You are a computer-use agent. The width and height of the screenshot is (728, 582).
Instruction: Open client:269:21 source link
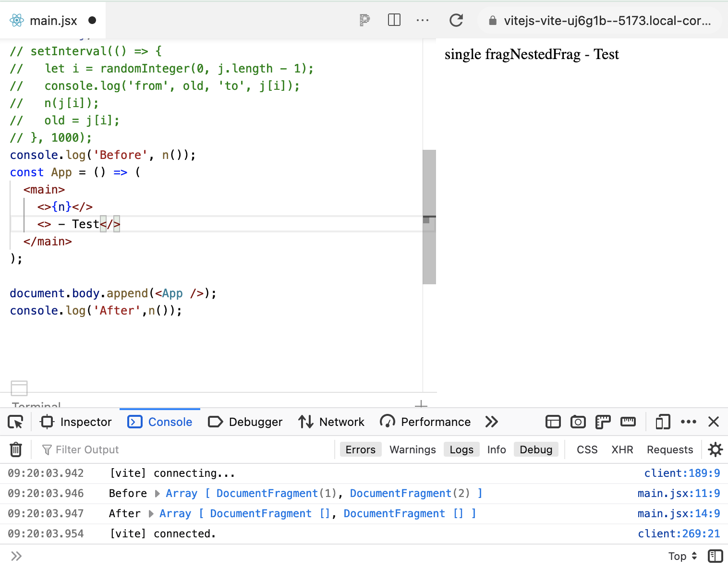(679, 534)
